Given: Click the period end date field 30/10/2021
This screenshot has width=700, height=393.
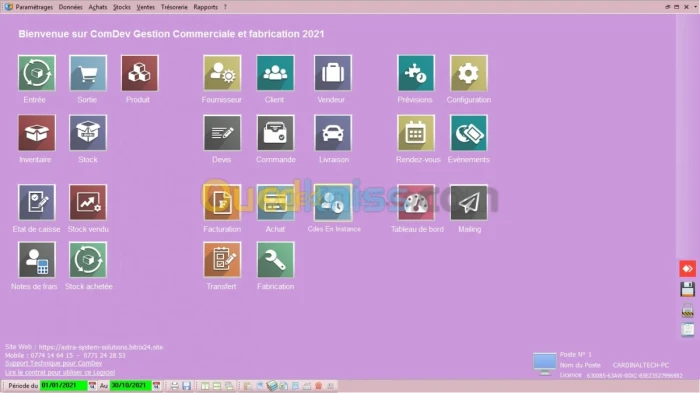Looking at the screenshot, I should (130, 385).
